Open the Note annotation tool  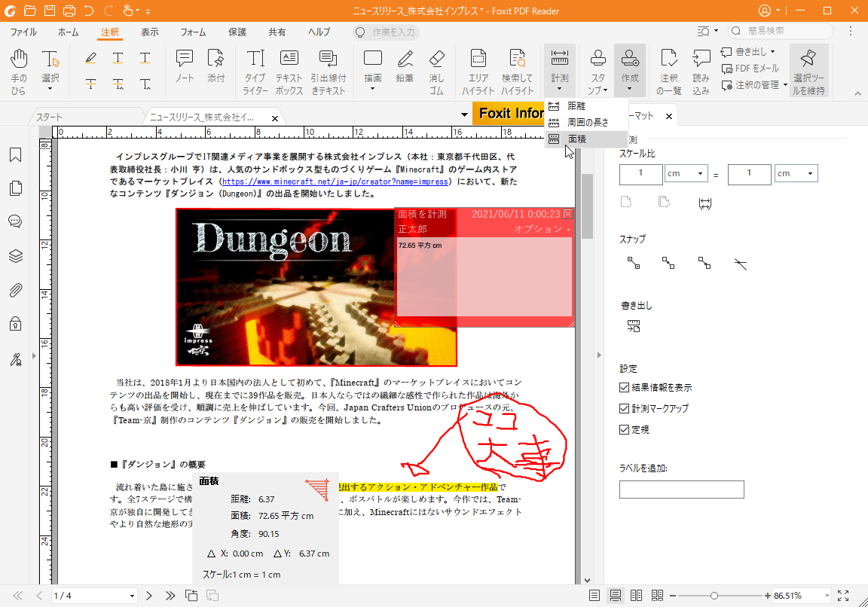point(185,66)
